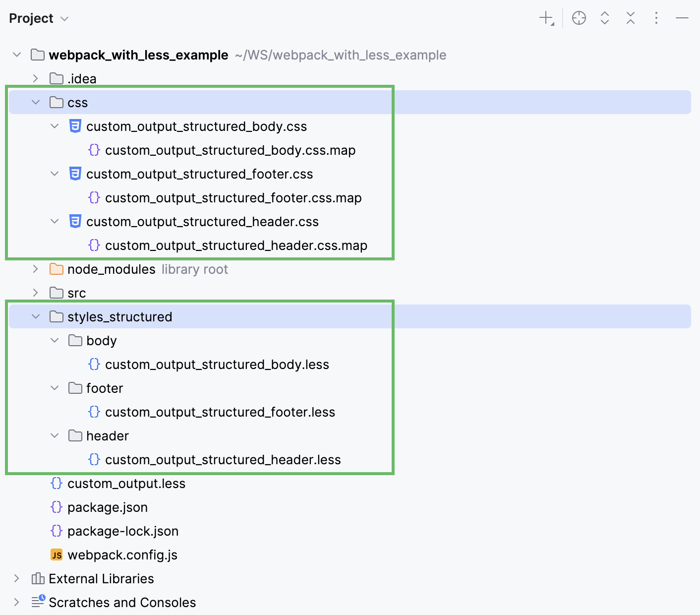Open the tool window options kebab menu

click(656, 18)
